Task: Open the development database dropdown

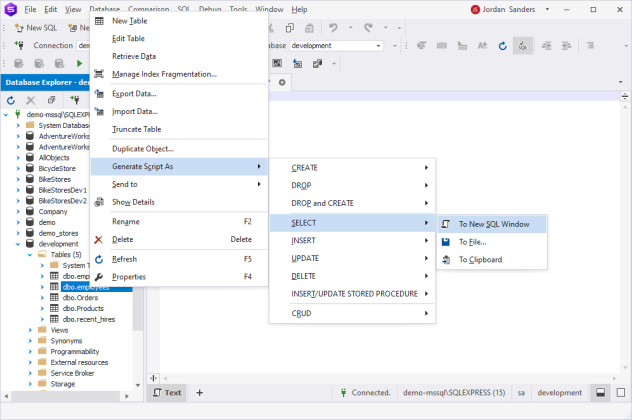Action: point(379,46)
